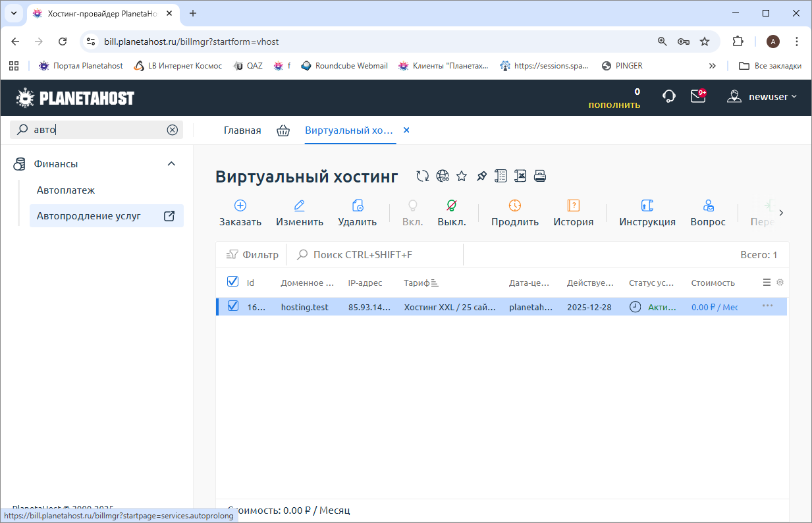The image size is (812, 523).
Task: Click the Выкл. (disable) icon
Action: coord(452,206)
